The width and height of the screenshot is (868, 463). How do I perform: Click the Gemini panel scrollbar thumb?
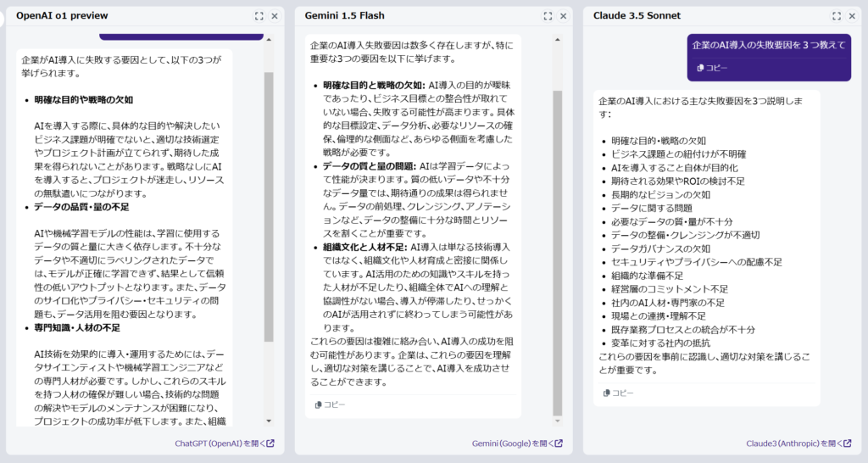click(558, 254)
